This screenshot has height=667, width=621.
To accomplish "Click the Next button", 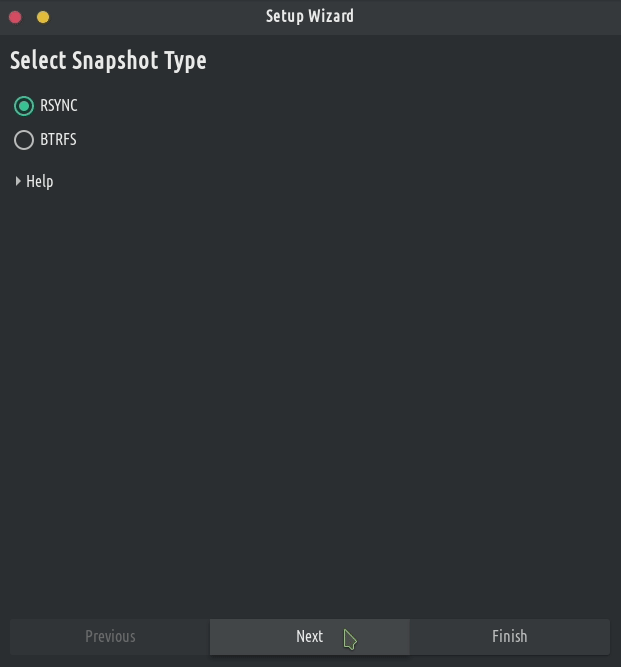I will 309,636.
